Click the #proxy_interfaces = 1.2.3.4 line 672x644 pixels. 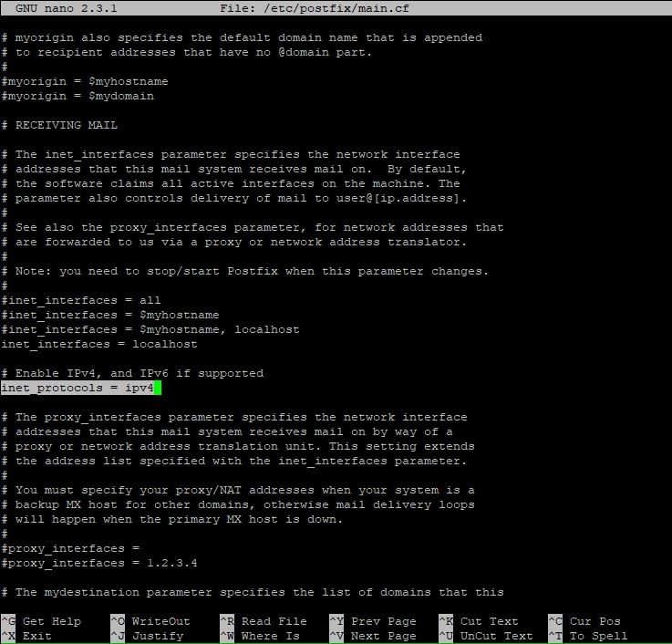99,563
